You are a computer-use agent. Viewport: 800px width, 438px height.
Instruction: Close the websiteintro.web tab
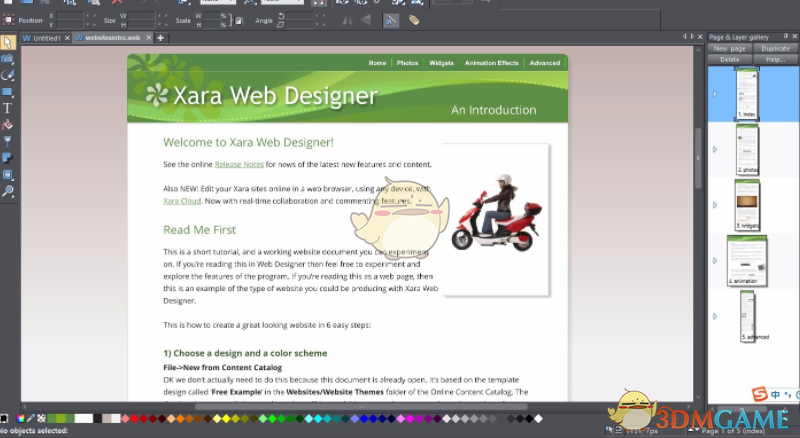click(x=148, y=38)
